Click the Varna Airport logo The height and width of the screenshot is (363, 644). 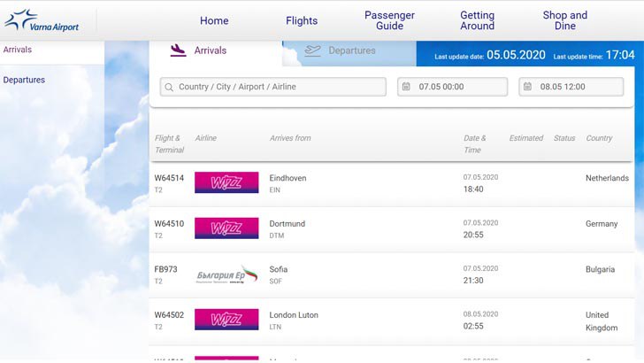(x=42, y=20)
